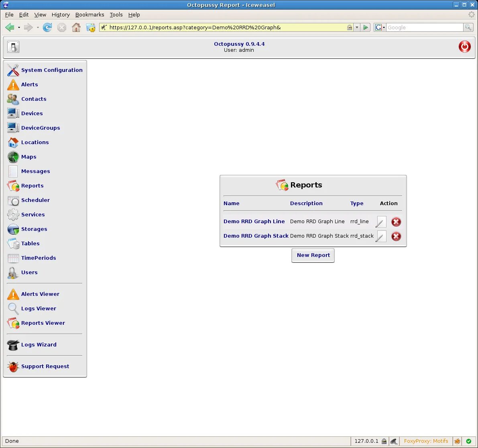The height and width of the screenshot is (448, 478).
Task: Delete the Demo RRD Graph Line report
Action: (x=396, y=222)
